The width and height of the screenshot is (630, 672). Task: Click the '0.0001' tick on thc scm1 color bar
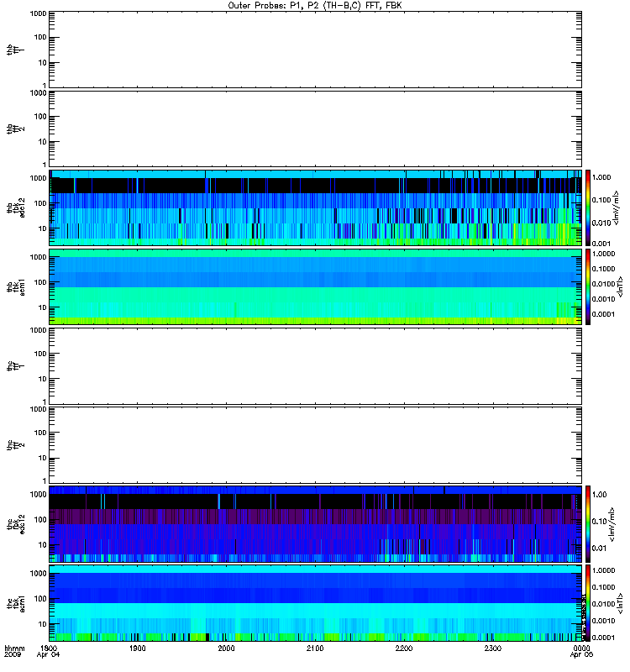[603, 638]
